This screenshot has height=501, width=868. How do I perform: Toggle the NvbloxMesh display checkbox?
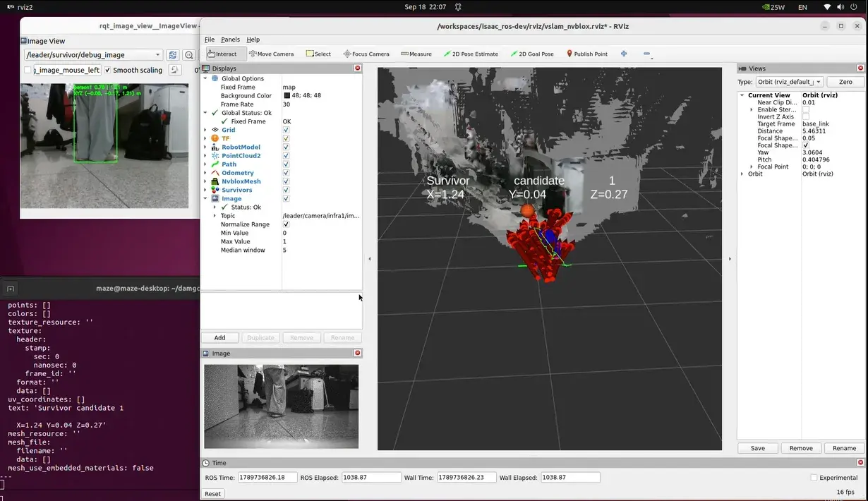[x=286, y=181]
